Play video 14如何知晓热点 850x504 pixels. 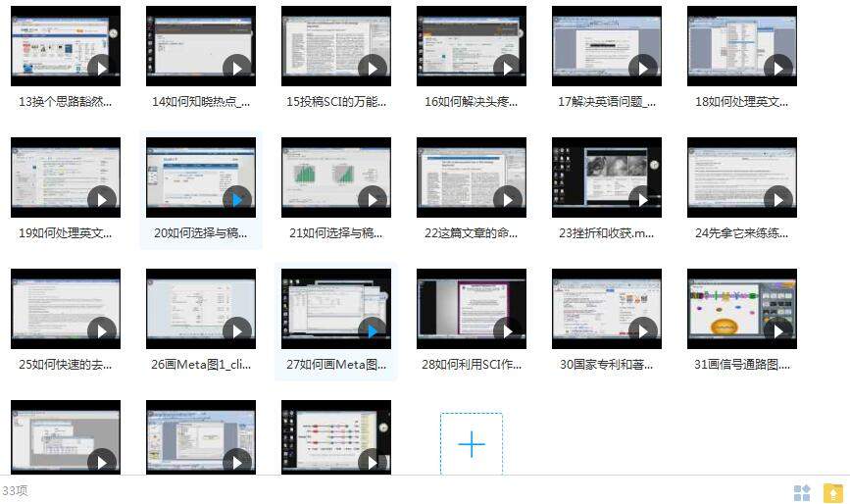(237, 69)
